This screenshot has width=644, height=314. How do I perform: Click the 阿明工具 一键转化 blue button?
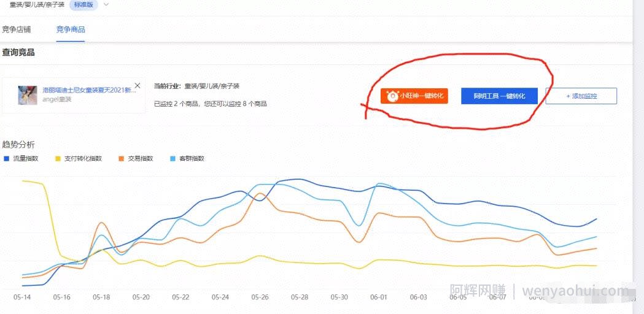click(x=499, y=96)
